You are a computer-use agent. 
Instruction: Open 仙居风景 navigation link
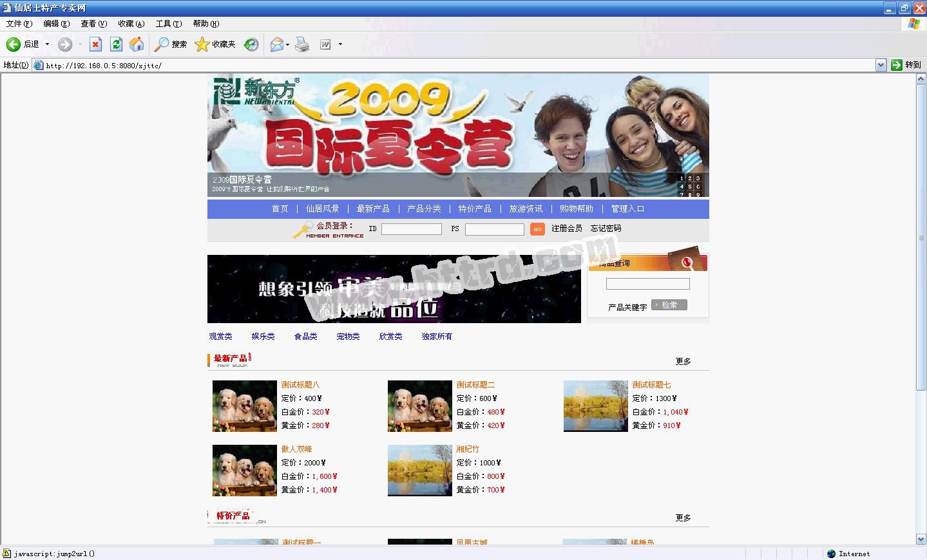[322, 209]
